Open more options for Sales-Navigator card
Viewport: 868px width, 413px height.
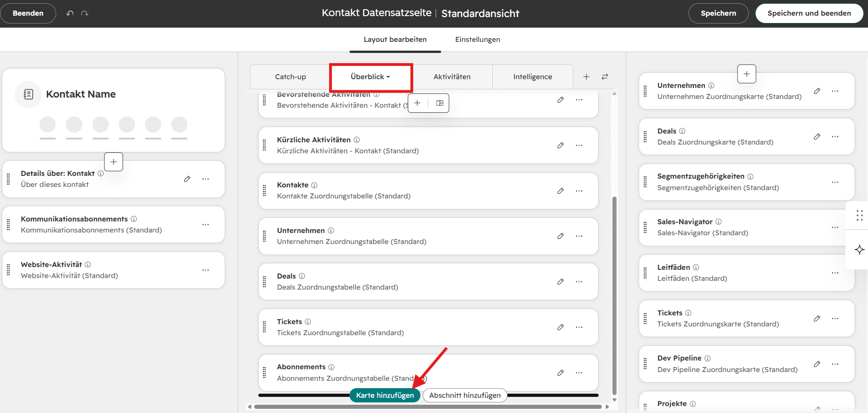pos(835,227)
